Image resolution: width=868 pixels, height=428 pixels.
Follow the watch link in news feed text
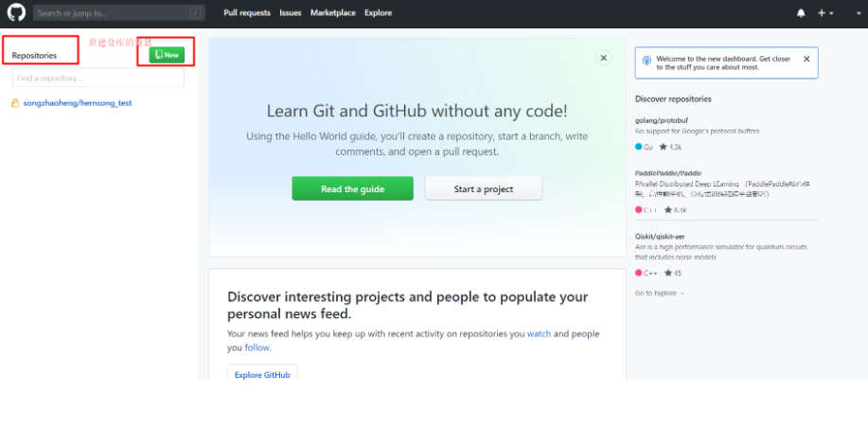pos(539,334)
